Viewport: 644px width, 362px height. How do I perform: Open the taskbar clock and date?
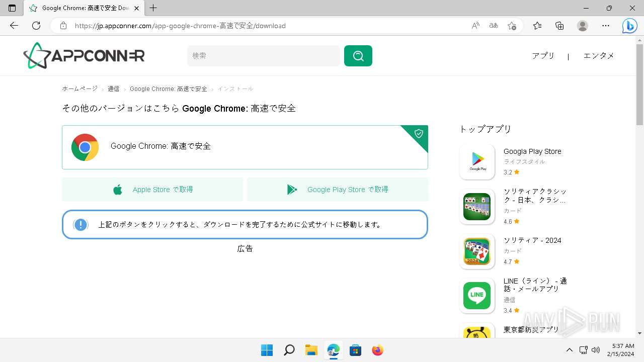tap(620, 350)
